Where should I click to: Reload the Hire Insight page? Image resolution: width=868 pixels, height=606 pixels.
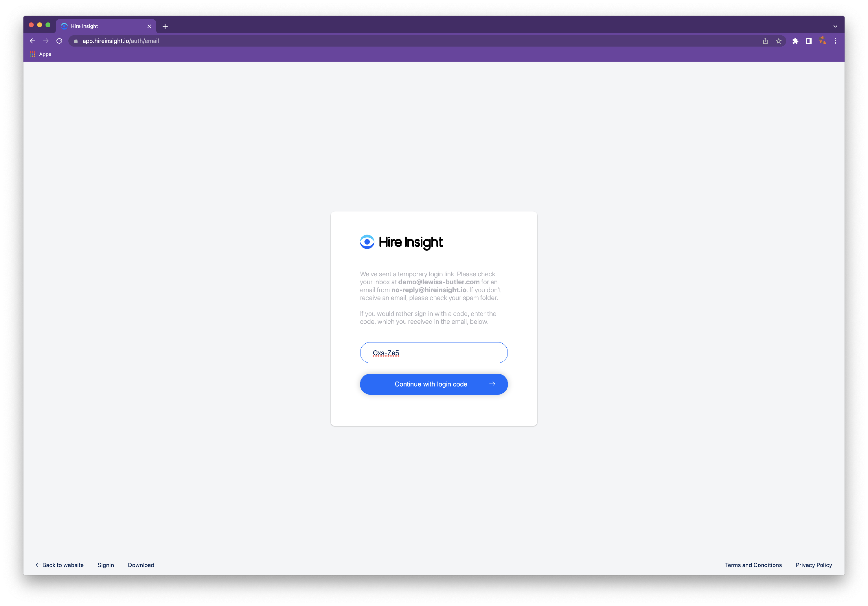59,41
